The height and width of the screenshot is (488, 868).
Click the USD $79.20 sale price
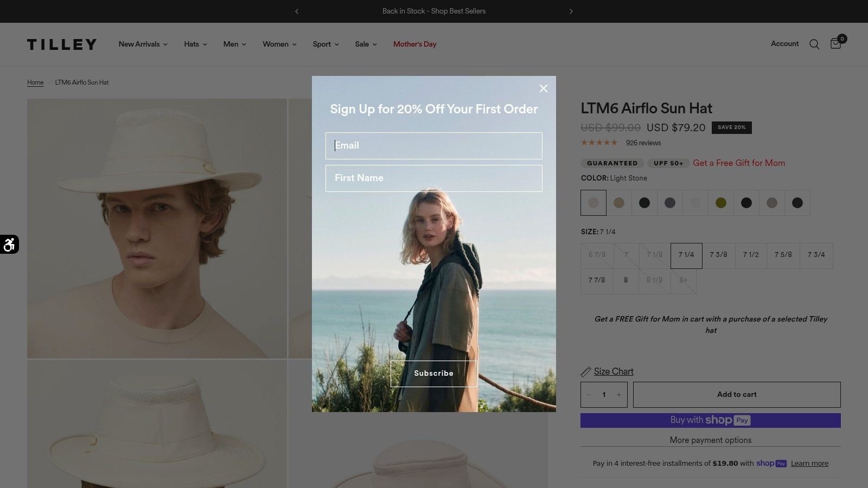pyautogui.click(x=676, y=128)
